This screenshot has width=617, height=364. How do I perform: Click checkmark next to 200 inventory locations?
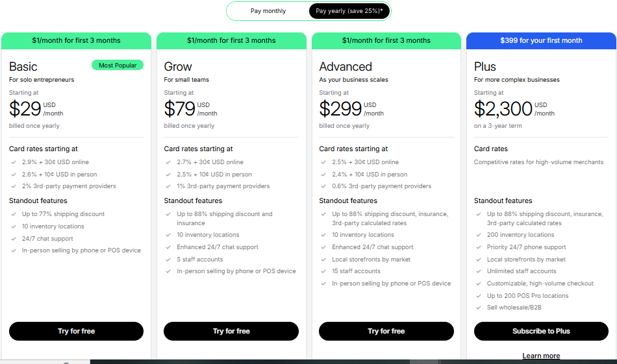click(479, 235)
